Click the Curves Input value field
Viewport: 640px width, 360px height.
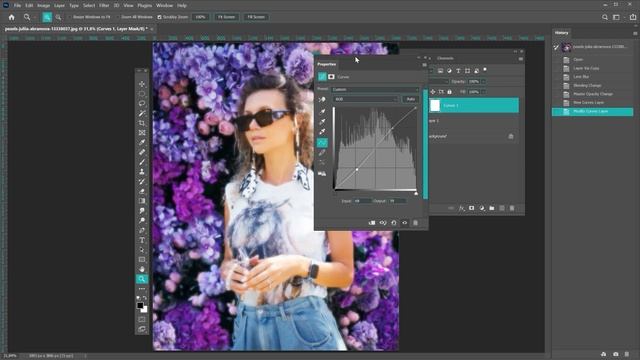tap(362, 201)
